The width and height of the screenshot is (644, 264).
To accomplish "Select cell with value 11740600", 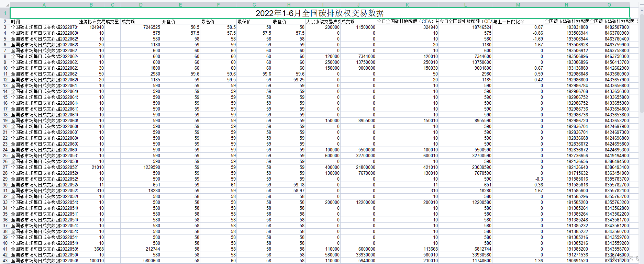I will tap(465, 261).
